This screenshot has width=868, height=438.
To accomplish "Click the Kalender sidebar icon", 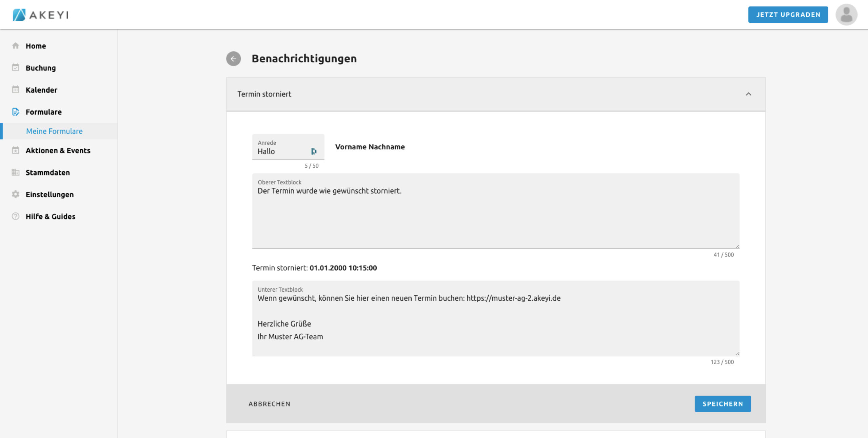I will [x=16, y=90].
